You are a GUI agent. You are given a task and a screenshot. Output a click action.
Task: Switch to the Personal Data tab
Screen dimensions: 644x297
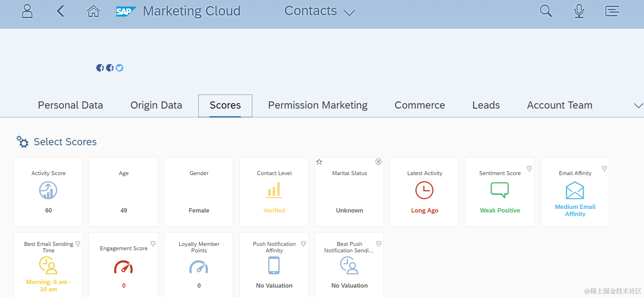[70, 105]
